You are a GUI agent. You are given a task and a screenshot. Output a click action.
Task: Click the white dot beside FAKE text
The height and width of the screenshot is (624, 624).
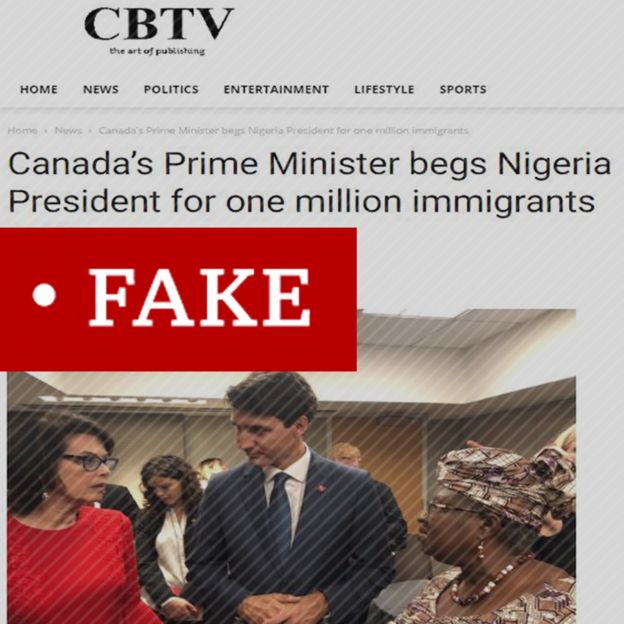click(44, 295)
